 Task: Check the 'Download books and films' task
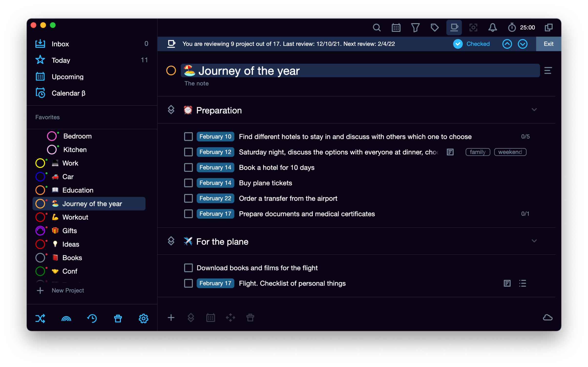click(x=188, y=268)
